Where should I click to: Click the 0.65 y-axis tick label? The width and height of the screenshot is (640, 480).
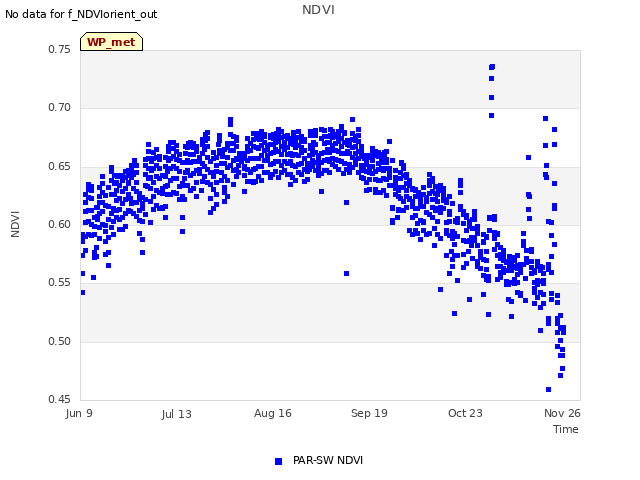coord(60,167)
